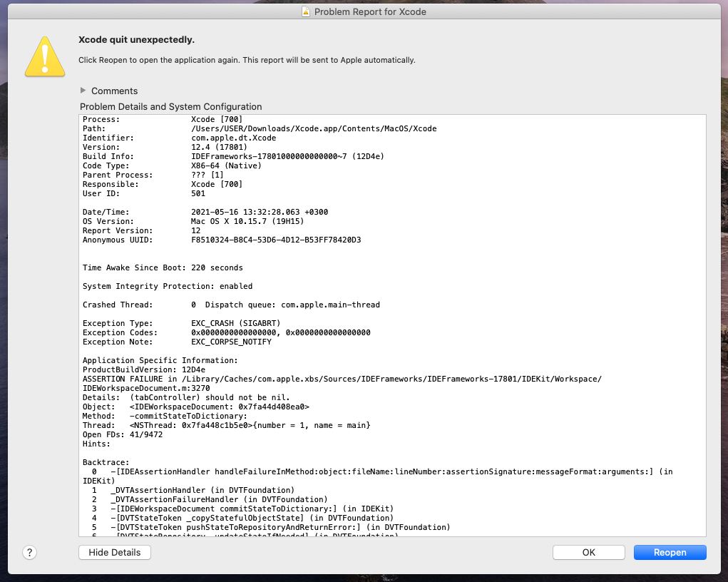Click the OK button
The height and width of the screenshot is (582, 728).
588,552
